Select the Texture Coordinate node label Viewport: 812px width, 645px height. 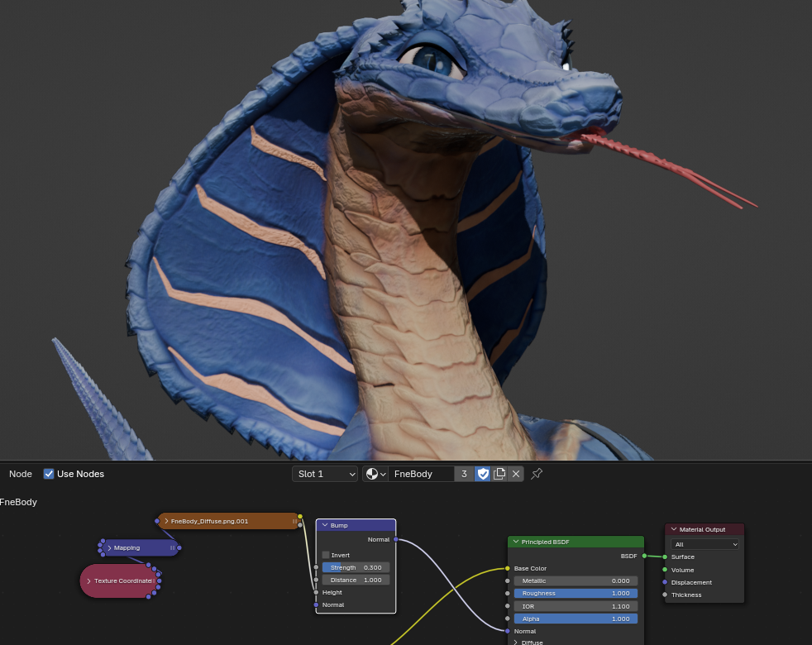tap(123, 580)
